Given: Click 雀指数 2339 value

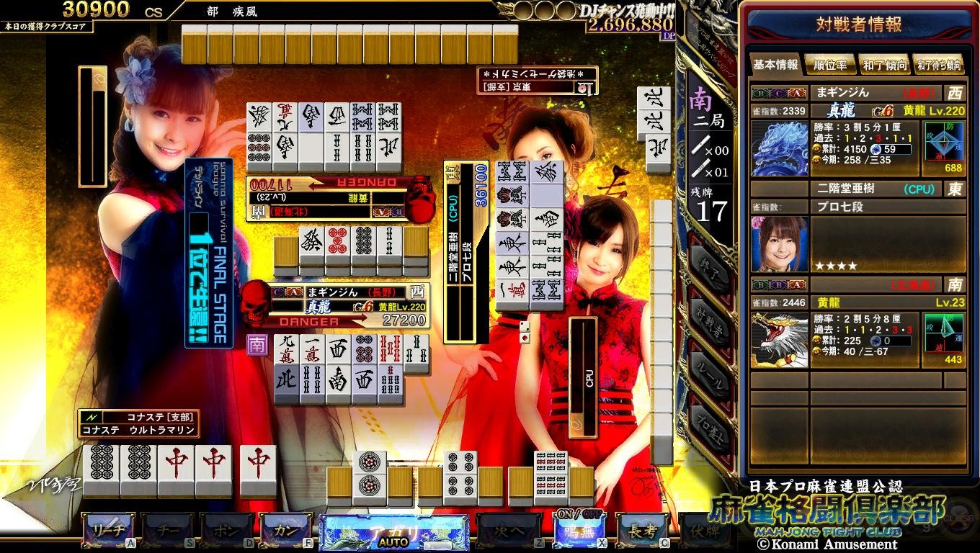Looking at the screenshot, I should [x=794, y=111].
